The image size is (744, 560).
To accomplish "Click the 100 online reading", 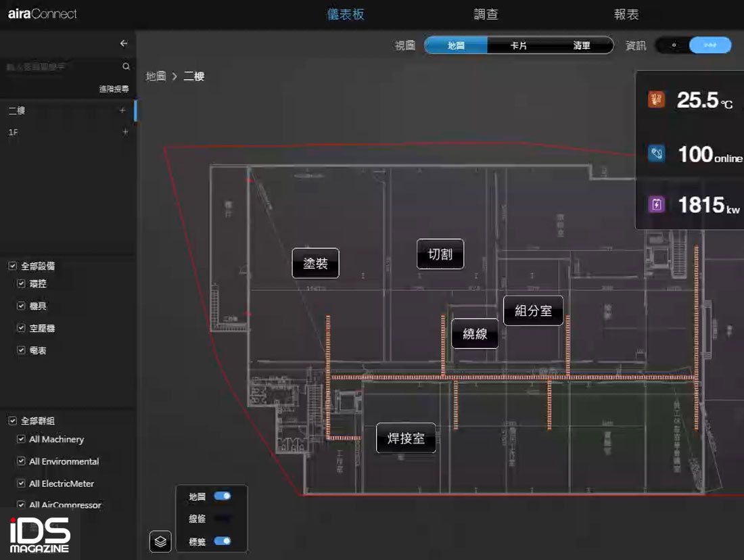I will (x=710, y=154).
